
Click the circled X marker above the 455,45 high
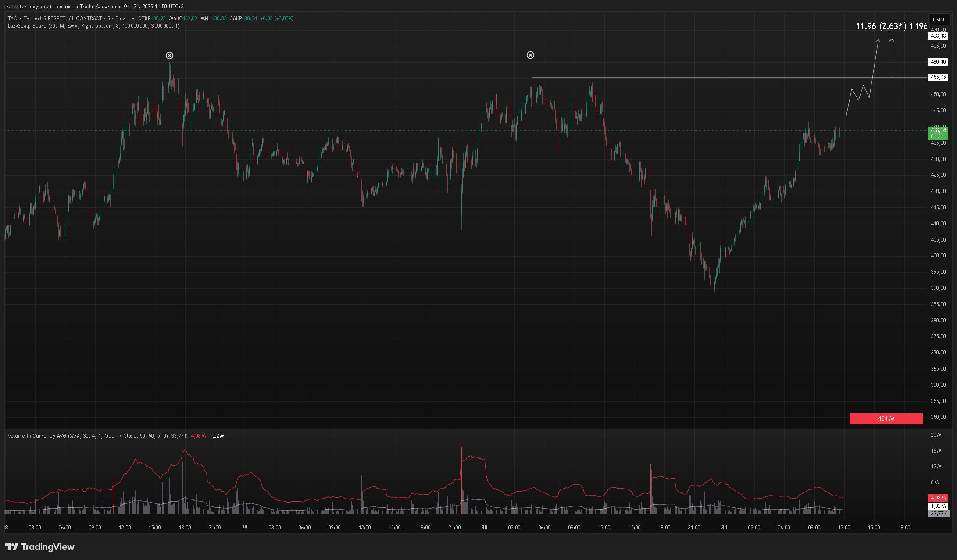530,55
